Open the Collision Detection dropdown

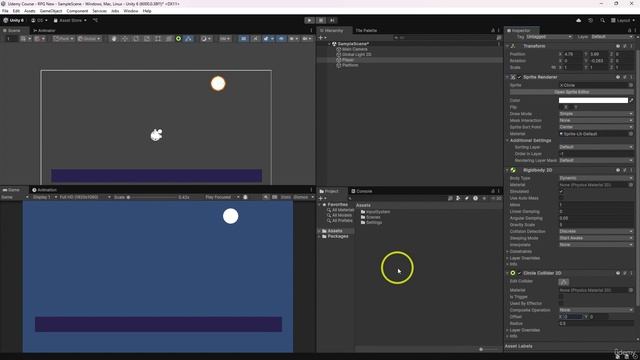(596, 231)
